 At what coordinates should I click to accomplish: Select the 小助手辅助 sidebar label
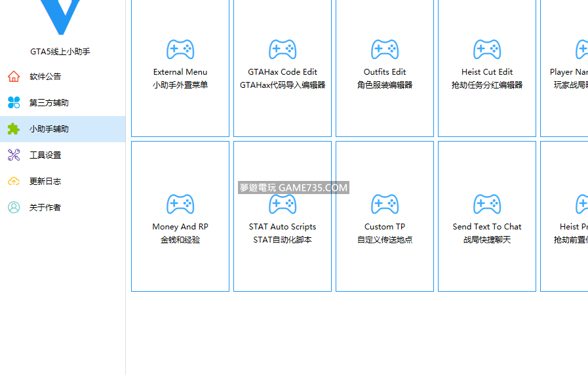tap(49, 129)
